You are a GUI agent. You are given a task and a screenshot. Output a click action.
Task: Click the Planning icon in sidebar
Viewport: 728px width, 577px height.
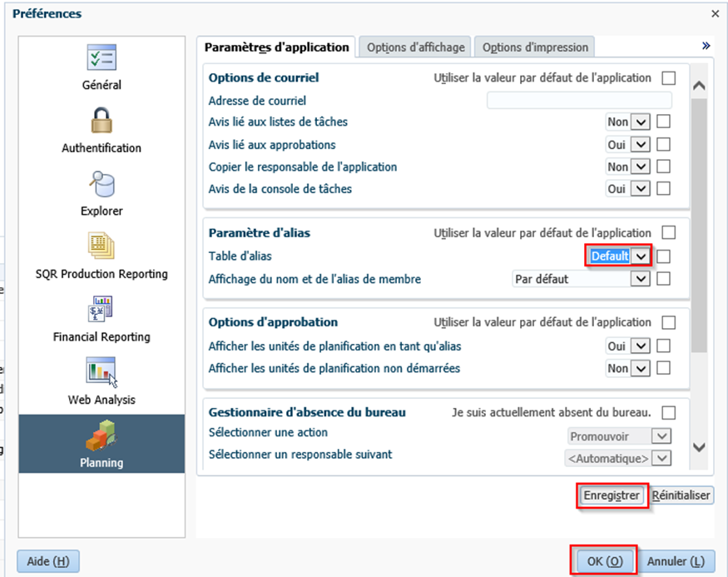click(102, 435)
